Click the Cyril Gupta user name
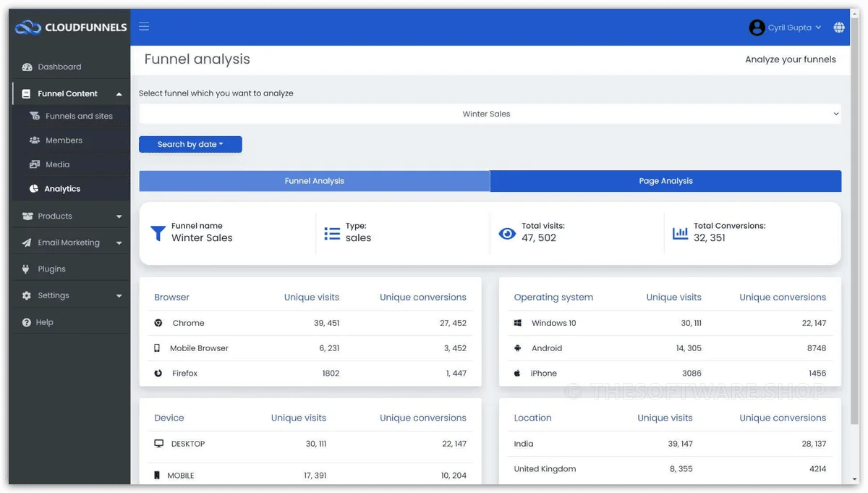 tap(789, 28)
